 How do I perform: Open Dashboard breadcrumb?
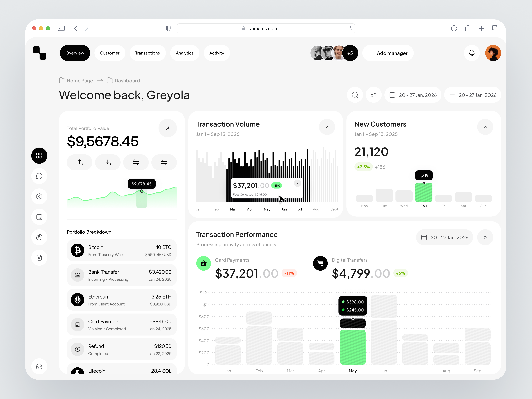point(123,81)
